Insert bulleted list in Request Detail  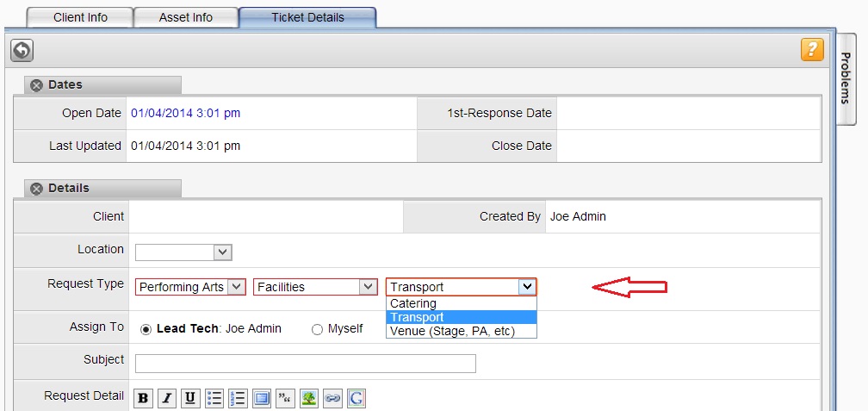[214, 398]
